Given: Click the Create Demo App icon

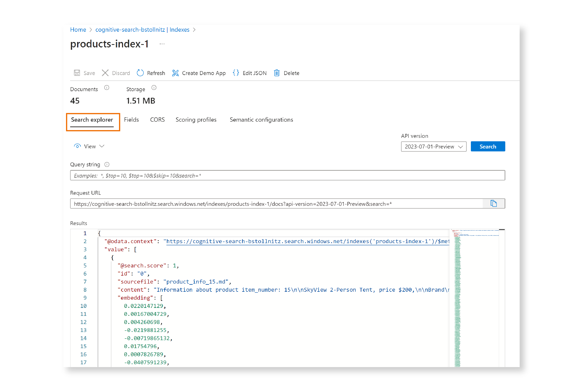Looking at the screenshot, I should pyautogui.click(x=175, y=73).
